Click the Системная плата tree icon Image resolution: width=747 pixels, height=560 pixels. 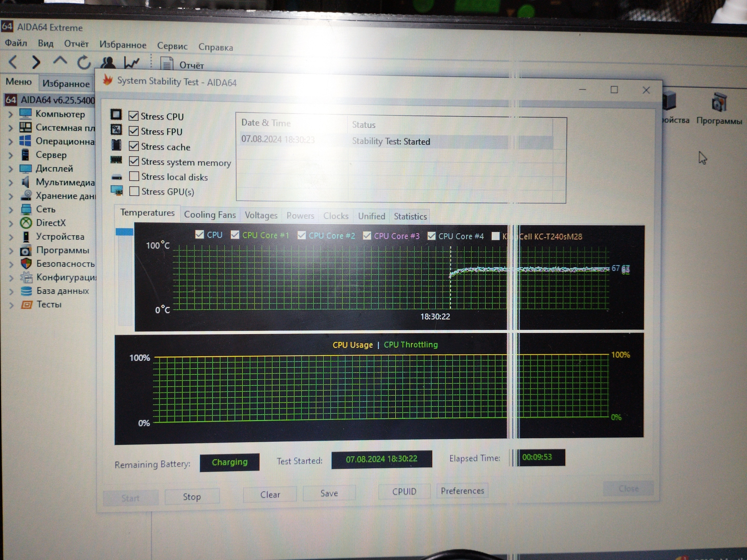coord(26,127)
